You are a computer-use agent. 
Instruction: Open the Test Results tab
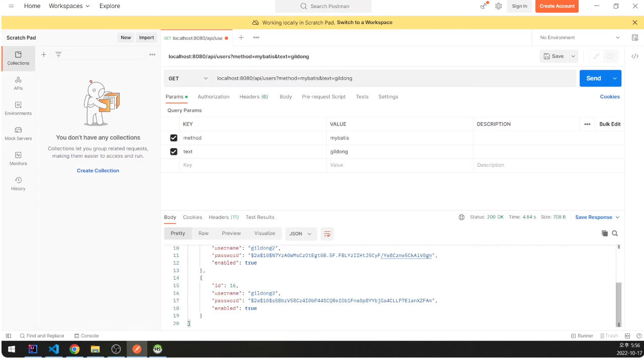click(x=260, y=217)
